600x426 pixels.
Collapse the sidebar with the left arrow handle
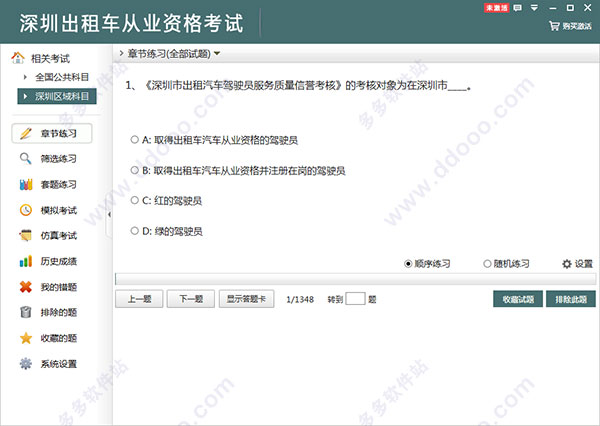tap(109, 215)
